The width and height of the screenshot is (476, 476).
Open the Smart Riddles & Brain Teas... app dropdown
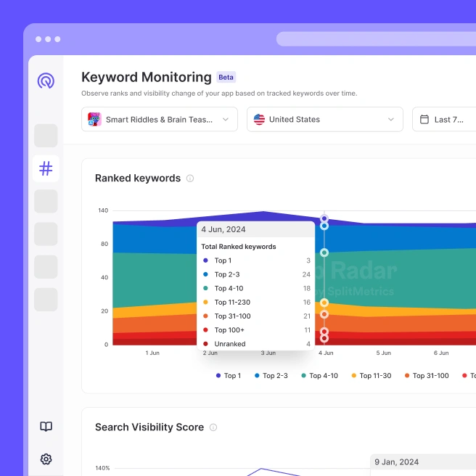(160, 119)
